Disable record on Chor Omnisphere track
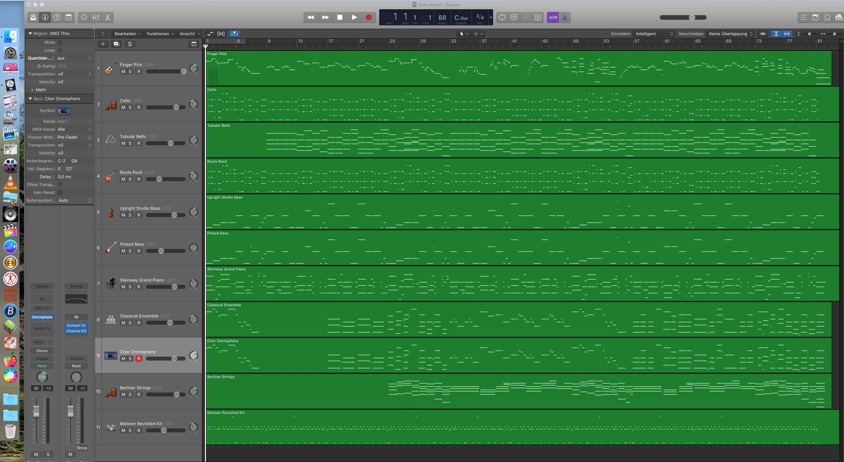This screenshot has width=844, height=462. pyautogui.click(x=138, y=359)
